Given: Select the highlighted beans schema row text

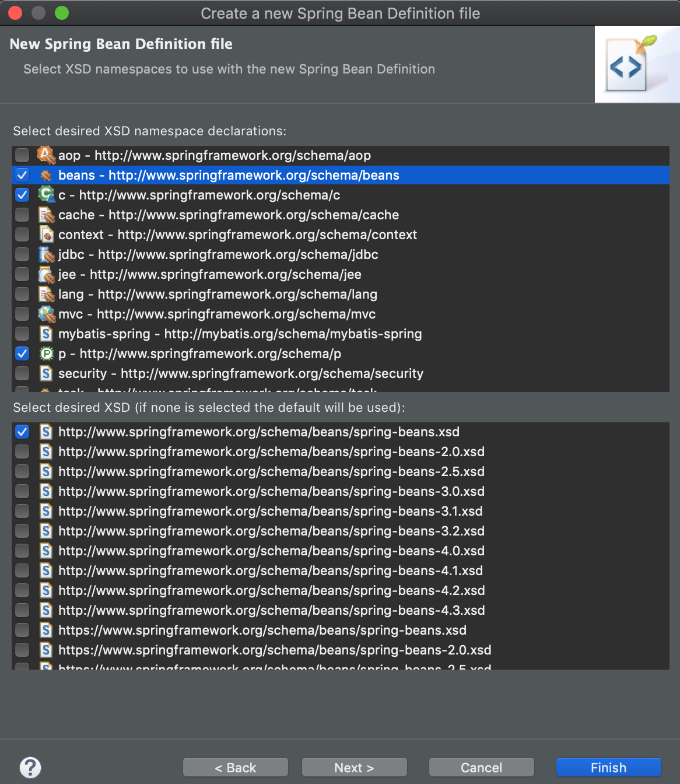Looking at the screenshot, I should point(229,175).
